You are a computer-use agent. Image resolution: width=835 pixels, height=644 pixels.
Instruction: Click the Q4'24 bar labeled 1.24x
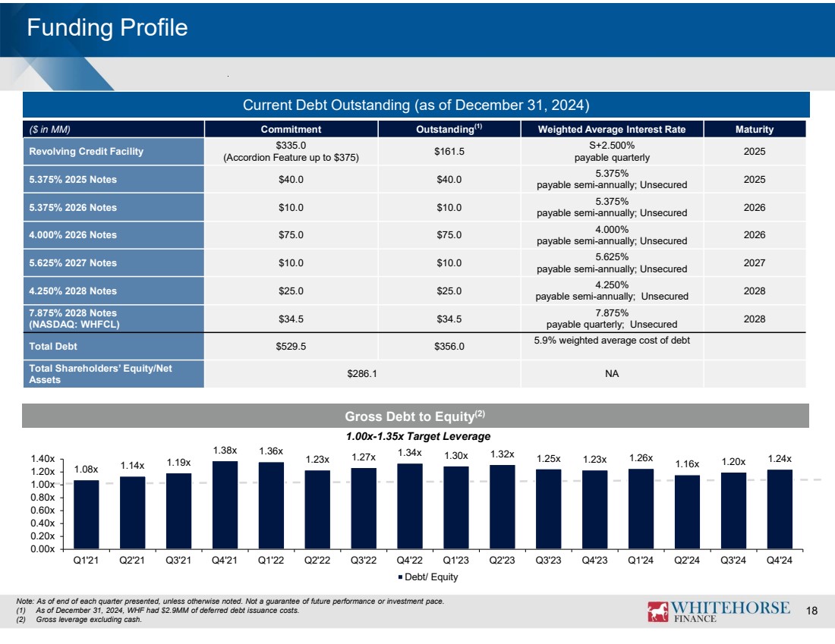click(x=780, y=509)
